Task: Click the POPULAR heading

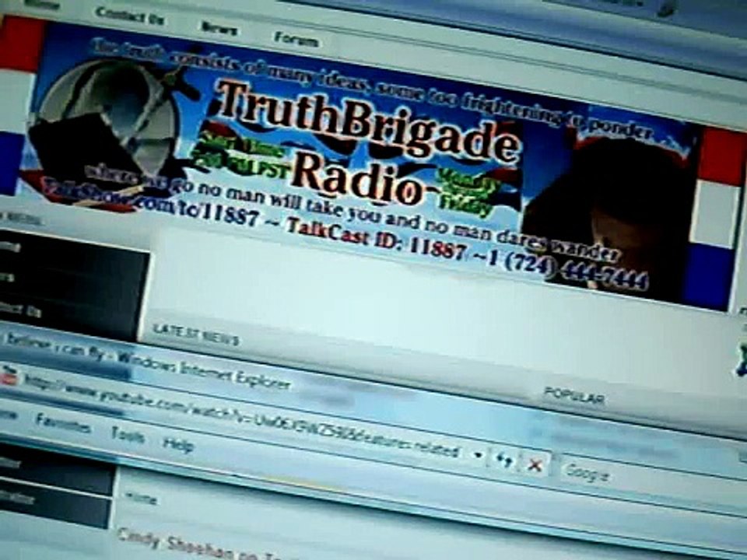Action: pyautogui.click(x=574, y=396)
